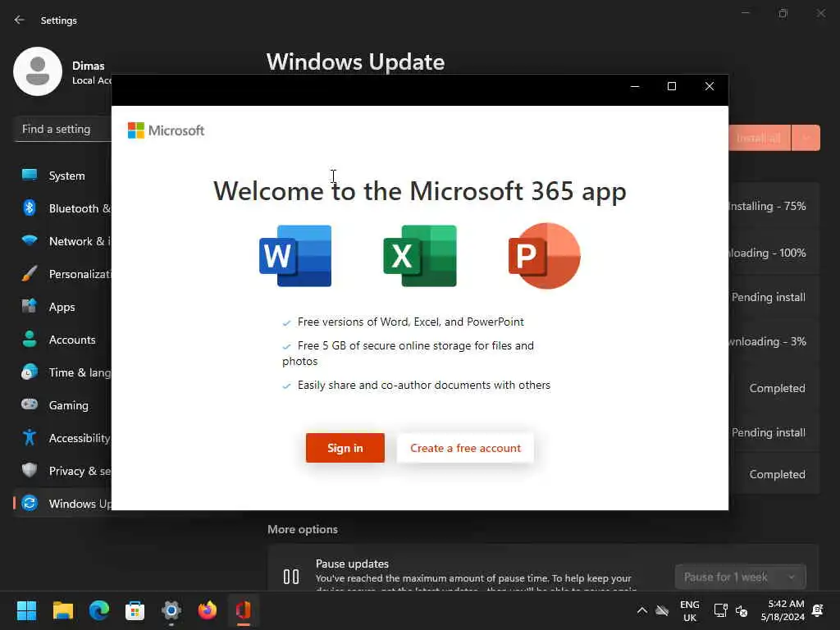Select Windows Update in the sidebar
This screenshot has width=840, height=630.
[x=62, y=504]
